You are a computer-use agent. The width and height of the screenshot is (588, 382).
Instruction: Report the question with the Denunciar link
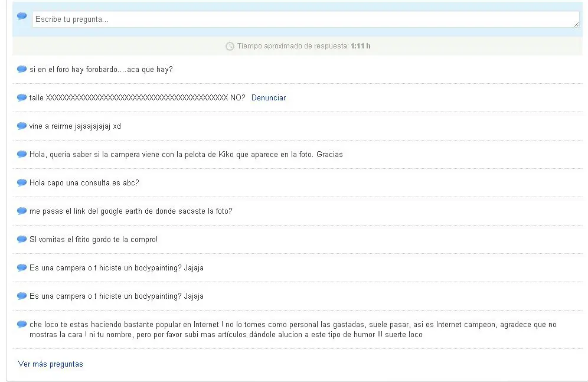coord(269,97)
